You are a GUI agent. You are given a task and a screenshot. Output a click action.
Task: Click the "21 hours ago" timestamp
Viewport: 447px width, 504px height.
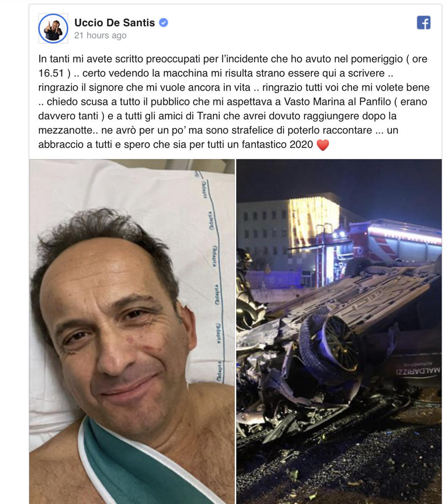[x=100, y=35]
